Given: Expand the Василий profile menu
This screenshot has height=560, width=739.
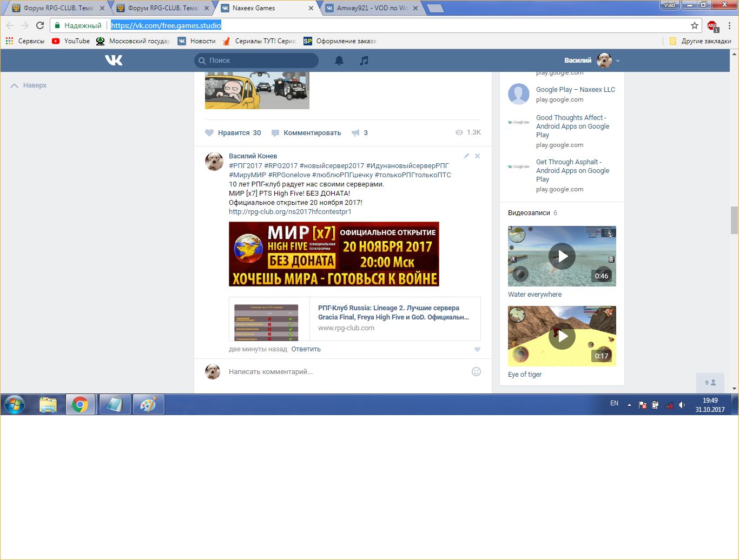Looking at the screenshot, I should click(592, 61).
